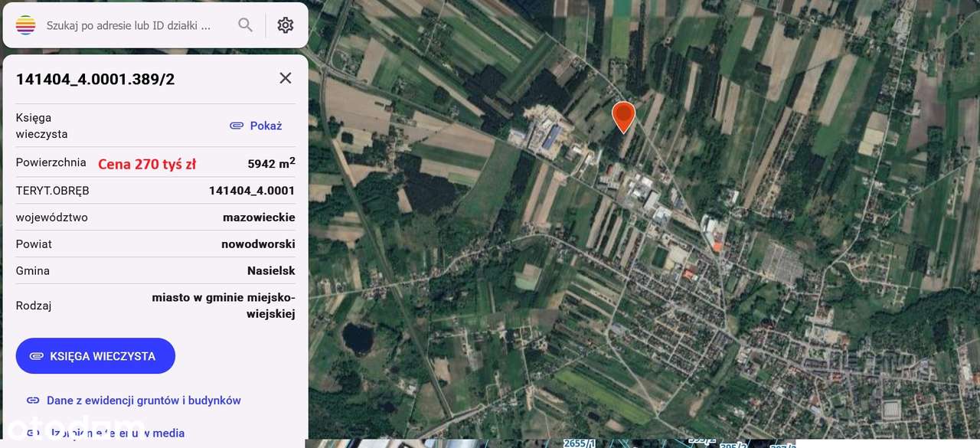Viewport: 980px width, 448px height.
Task: Click the dark pond on the map
Action: [358, 337]
